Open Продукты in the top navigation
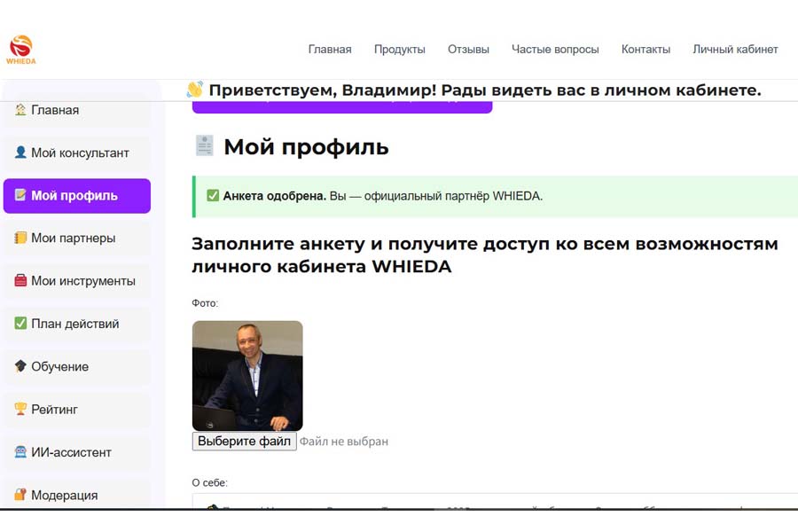The width and height of the screenshot is (798, 532). 400,50
